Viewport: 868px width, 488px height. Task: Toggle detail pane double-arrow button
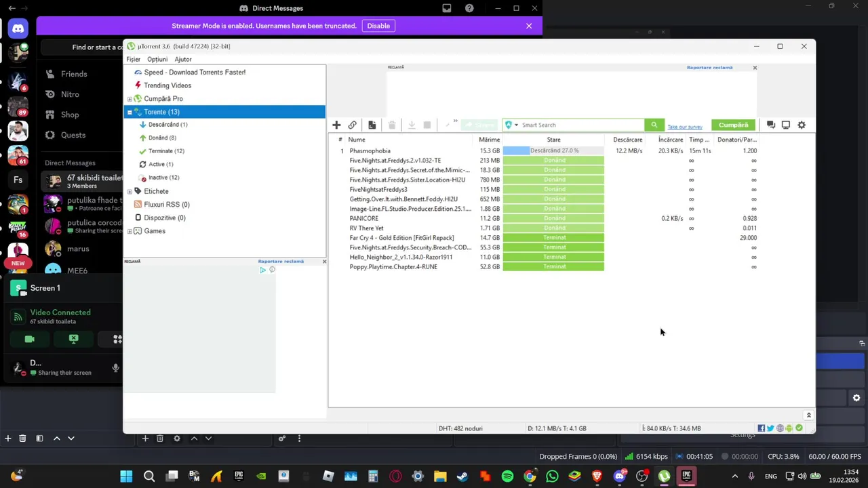[808, 415]
